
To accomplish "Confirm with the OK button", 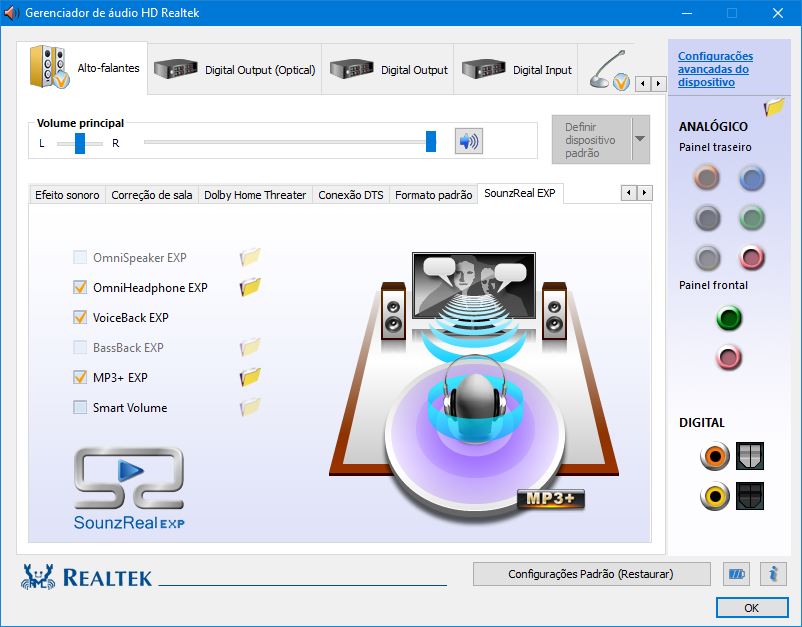I will (751, 608).
